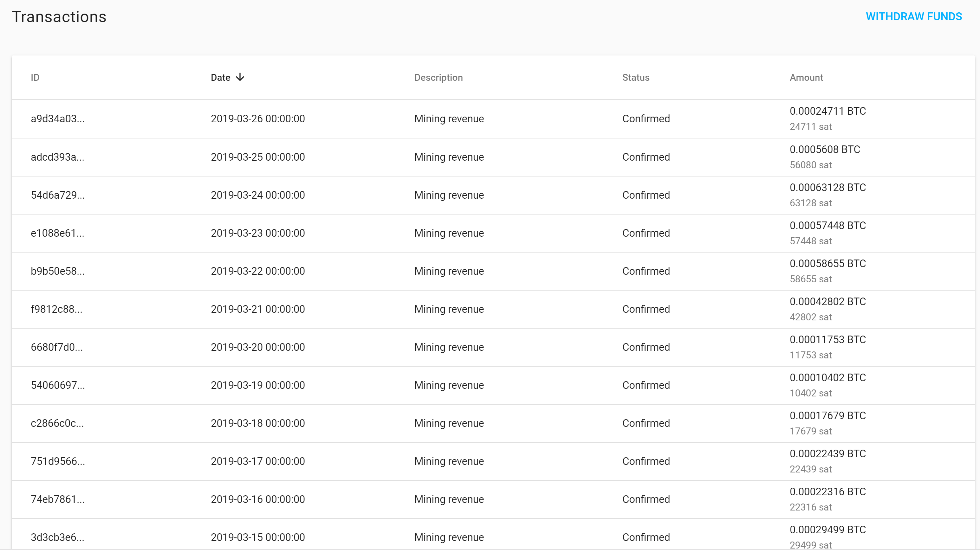This screenshot has width=980, height=552.
Task: Click Confirmed status for 2019-03-26 row
Action: [x=646, y=119]
